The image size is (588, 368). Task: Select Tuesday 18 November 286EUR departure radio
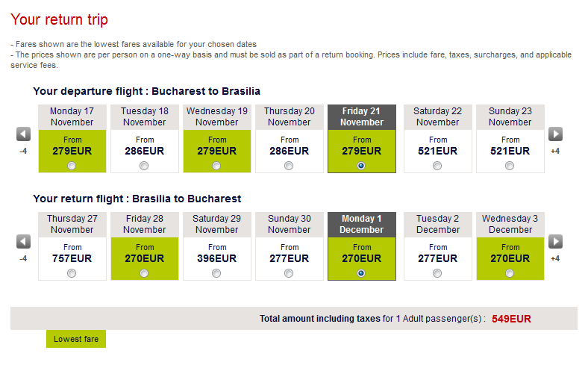pyautogui.click(x=144, y=166)
